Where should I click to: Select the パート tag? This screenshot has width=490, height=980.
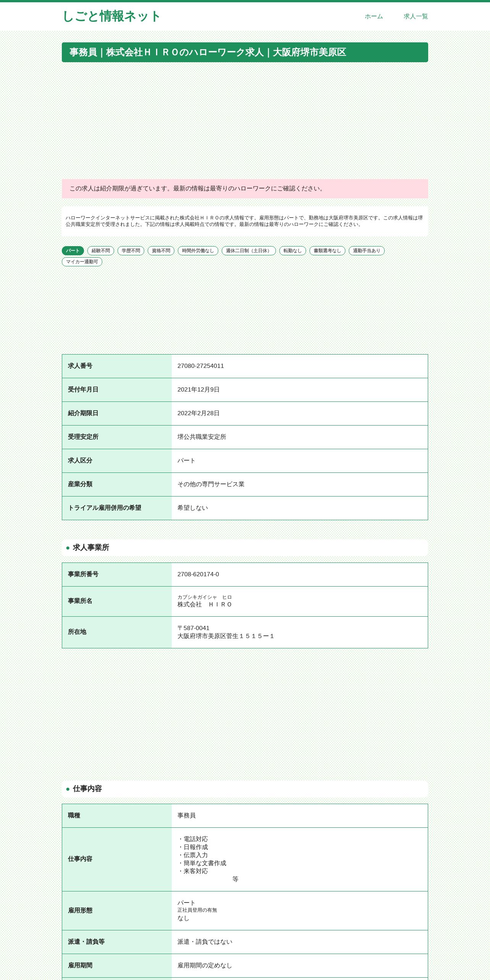point(73,251)
